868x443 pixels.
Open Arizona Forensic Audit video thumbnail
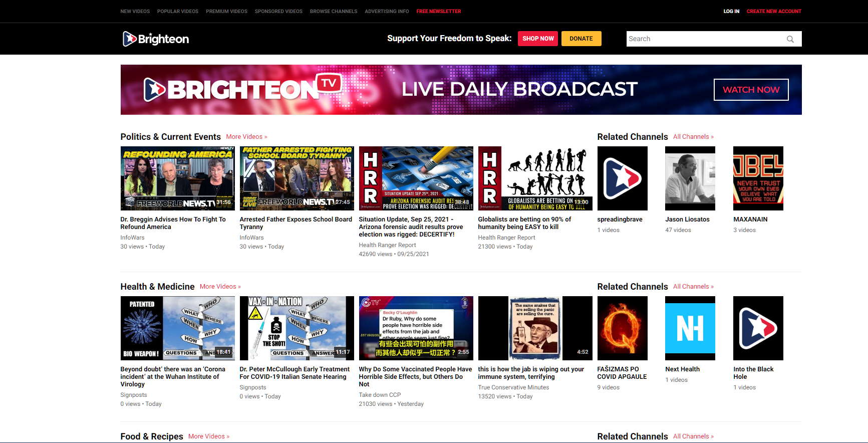click(416, 178)
